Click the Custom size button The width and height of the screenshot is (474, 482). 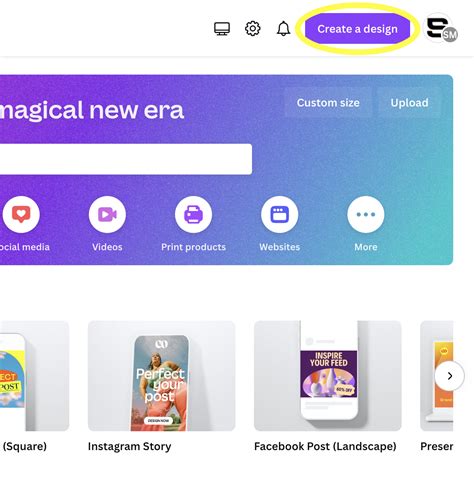(328, 103)
